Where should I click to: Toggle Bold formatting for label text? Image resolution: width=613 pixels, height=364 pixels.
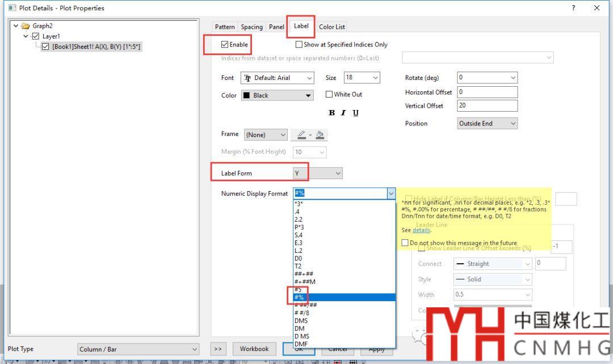(x=331, y=112)
